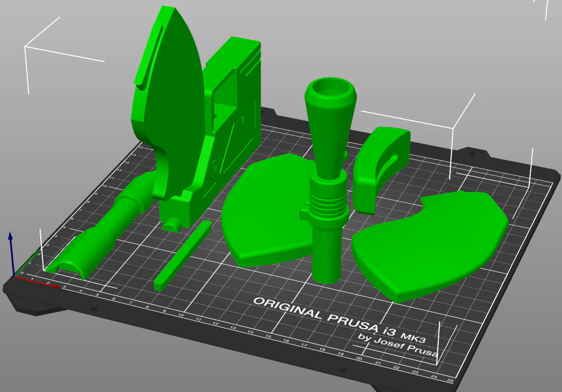This screenshot has height=392, width=562.
Task: Click the "by Josef Prusa" bed text
Action: point(398,346)
